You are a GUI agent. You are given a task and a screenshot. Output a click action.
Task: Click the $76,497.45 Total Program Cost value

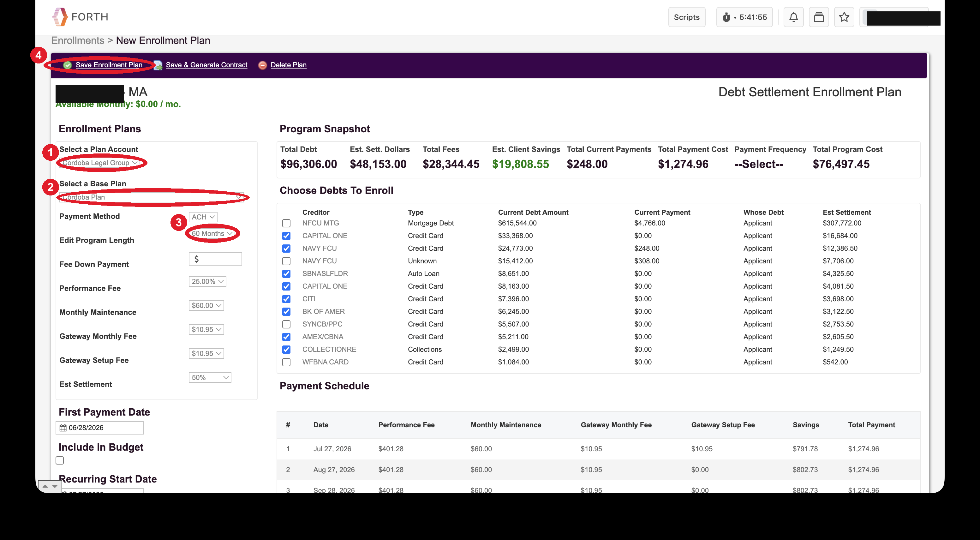point(841,165)
